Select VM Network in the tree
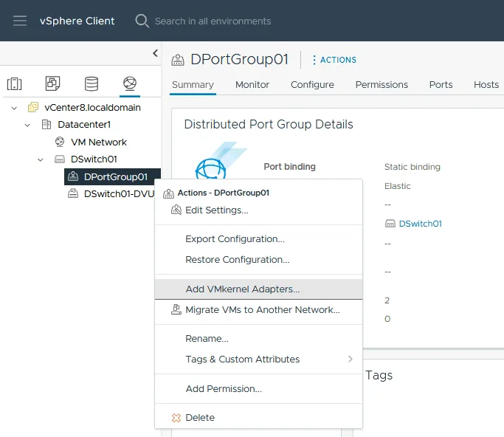 tap(99, 142)
